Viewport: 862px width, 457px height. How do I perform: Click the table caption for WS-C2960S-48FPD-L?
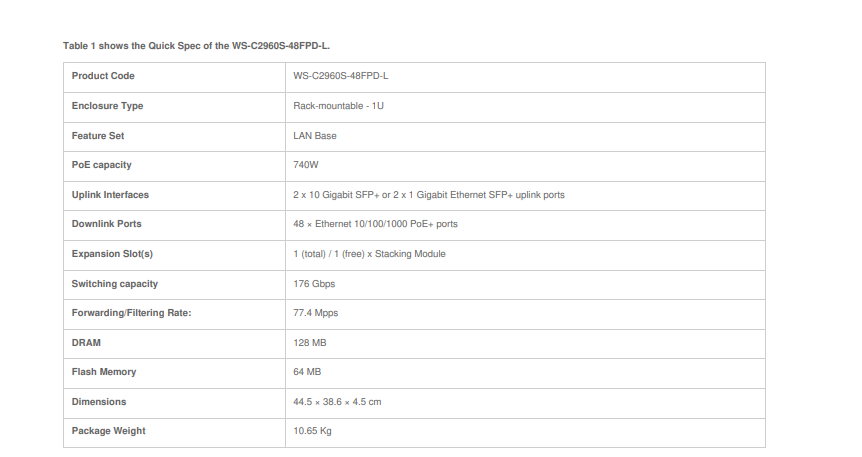pyautogui.click(x=210, y=46)
